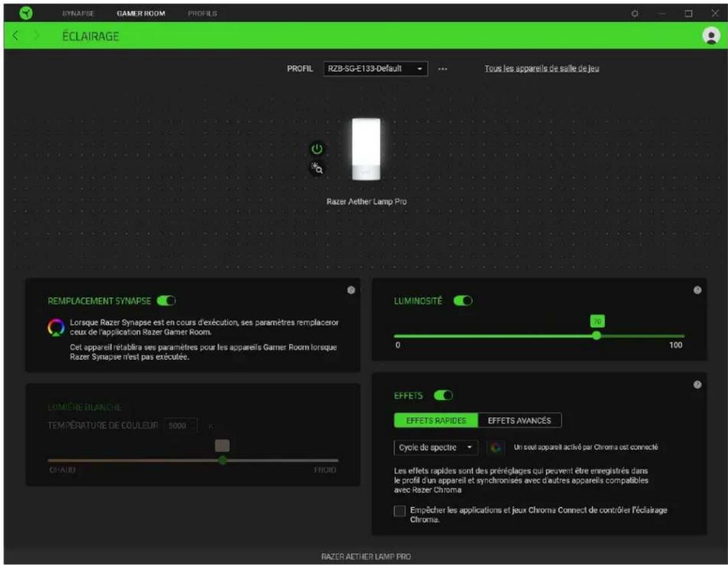The width and height of the screenshot is (728, 565).
Task: Click the Chroma Studio color wheel icon
Action: point(495,448)
